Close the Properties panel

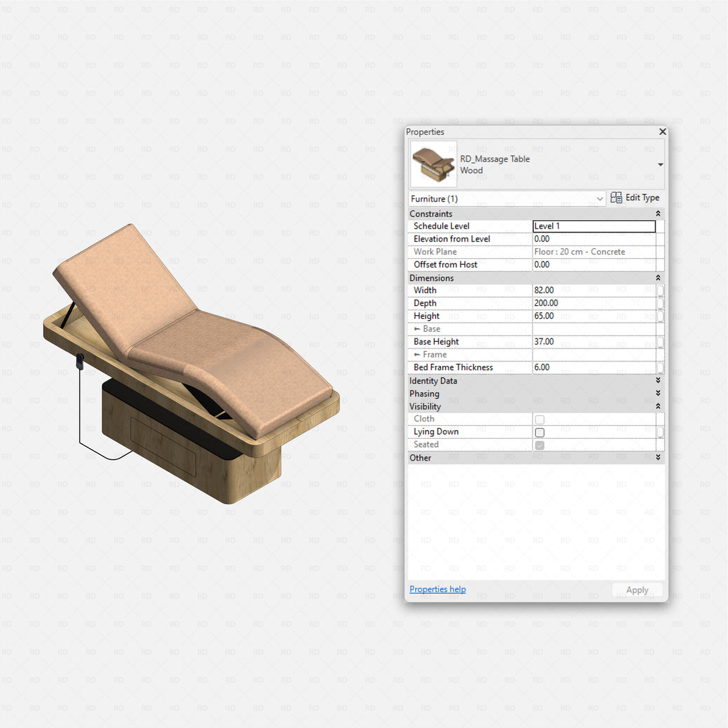pos(663,132)
